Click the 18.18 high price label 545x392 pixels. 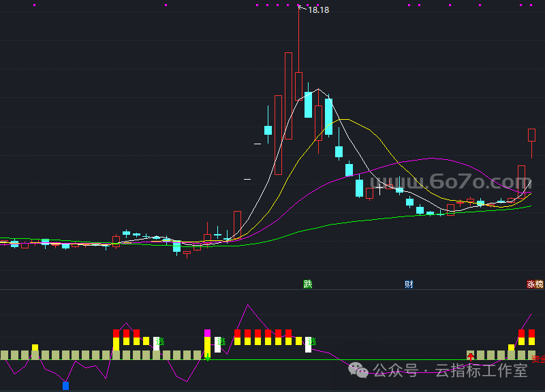[x=318, y=10]
